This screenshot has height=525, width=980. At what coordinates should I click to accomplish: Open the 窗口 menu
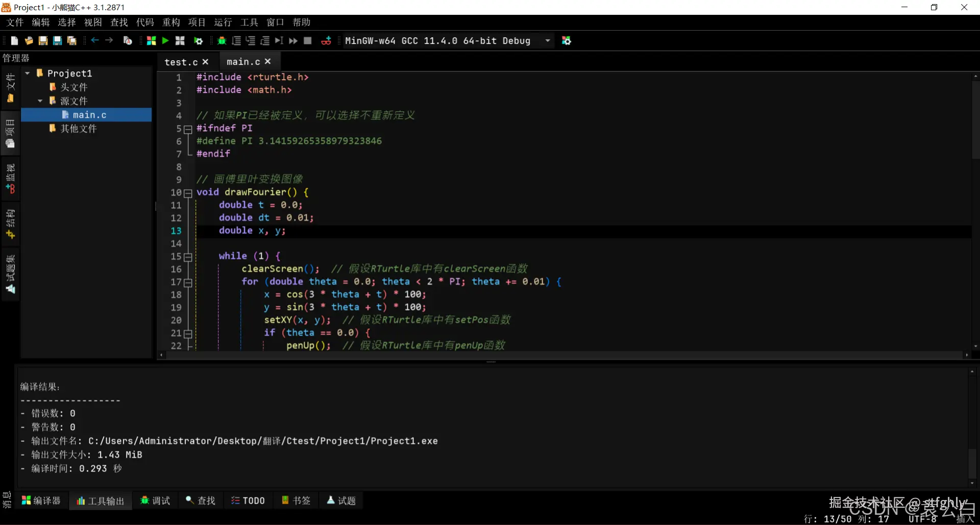[275, 22]
